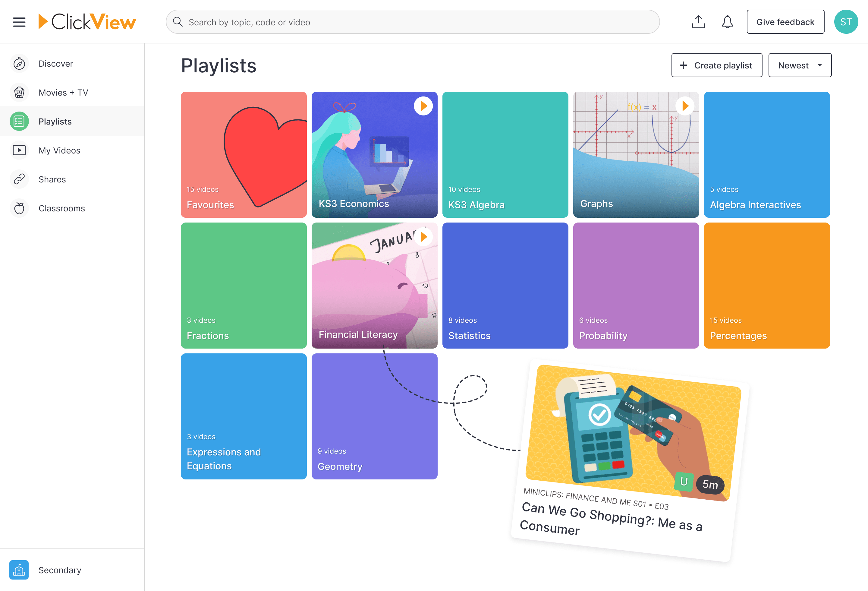The image size is (868, 591).
Task: Click the Secondary school icon at bottom left
Action: [x=19, y=570]
